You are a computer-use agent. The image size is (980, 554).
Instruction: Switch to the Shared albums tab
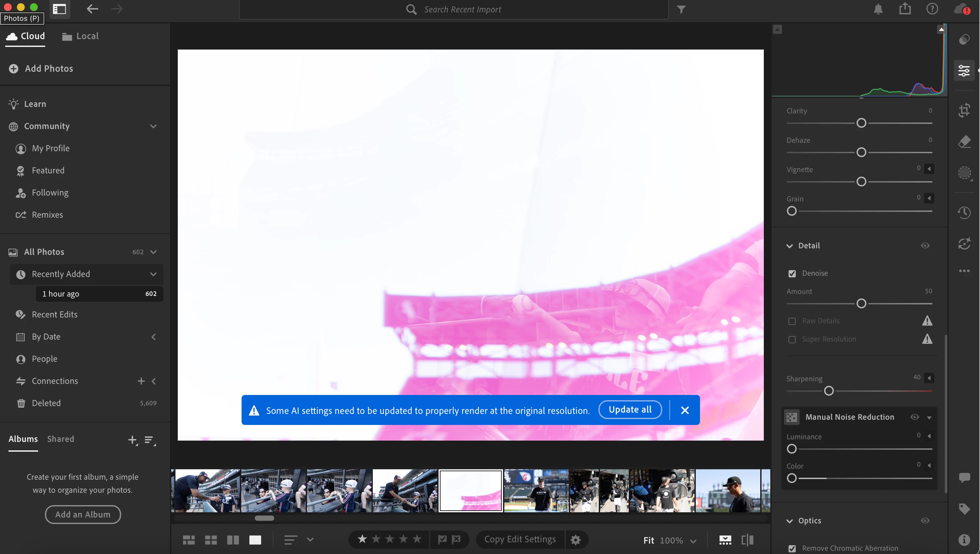61,439
